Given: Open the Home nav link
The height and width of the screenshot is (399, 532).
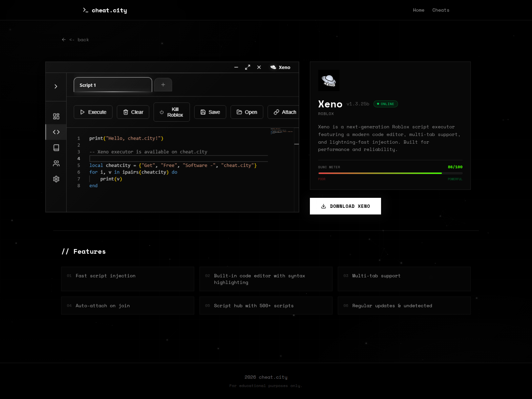Looking at the screenshot, I should (x=419, y=10).
